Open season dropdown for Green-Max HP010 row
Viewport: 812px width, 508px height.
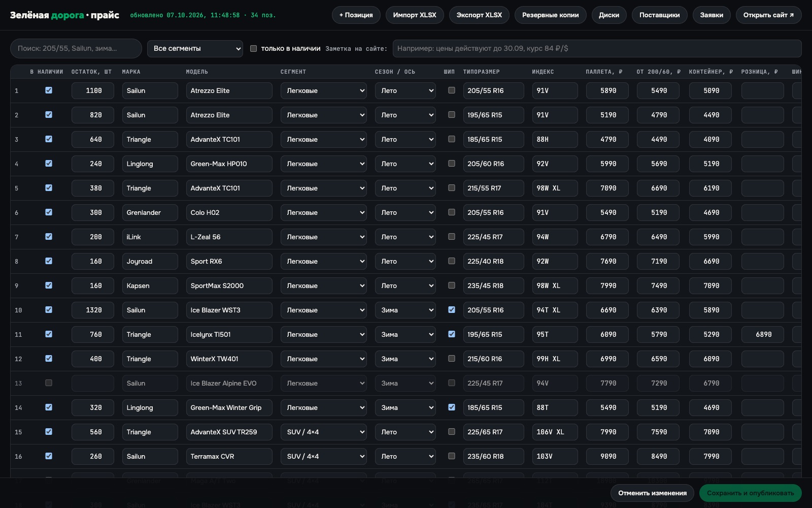pyautogui.click(x=405, y=164)
